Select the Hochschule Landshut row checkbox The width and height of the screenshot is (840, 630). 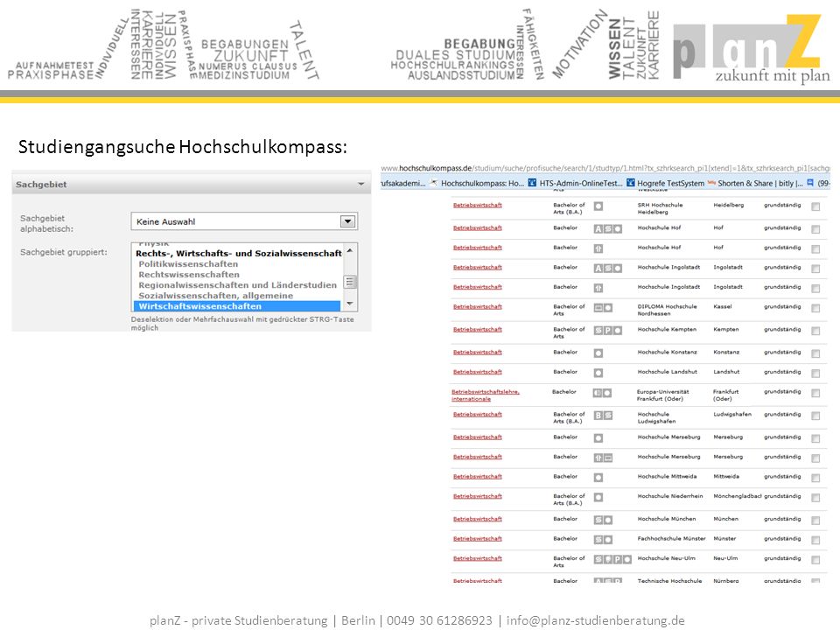point(815,374)
